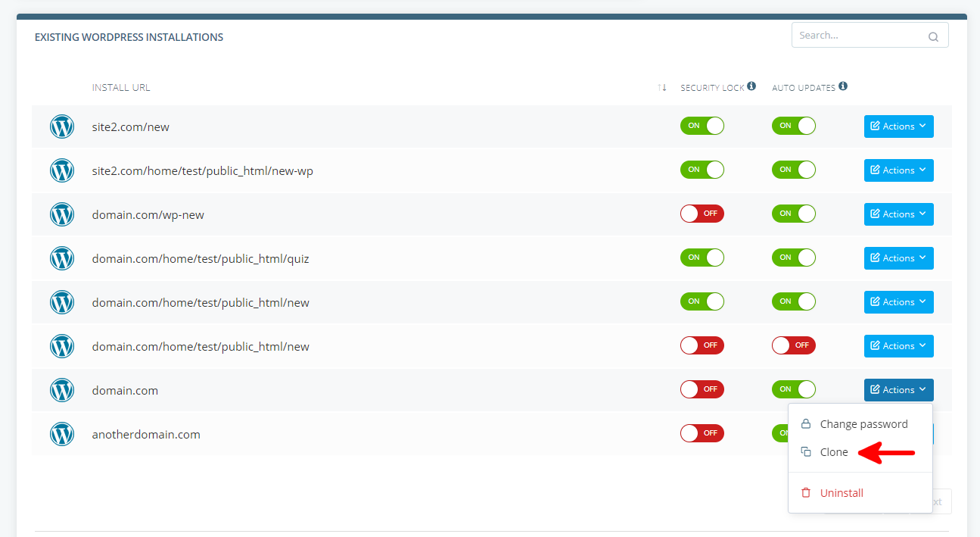The height and width of the screenshot is (537, 980).
Task: Disable security lock for site2.com/new
Action: [702, 126]
